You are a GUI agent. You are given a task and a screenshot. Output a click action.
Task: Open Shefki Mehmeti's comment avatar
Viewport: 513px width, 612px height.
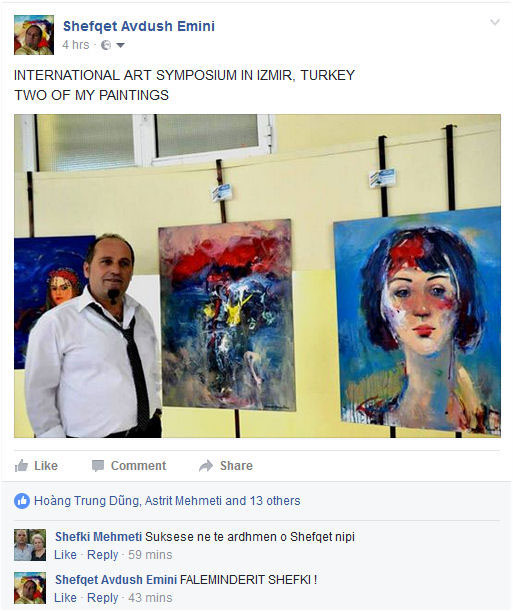(30, 545)
